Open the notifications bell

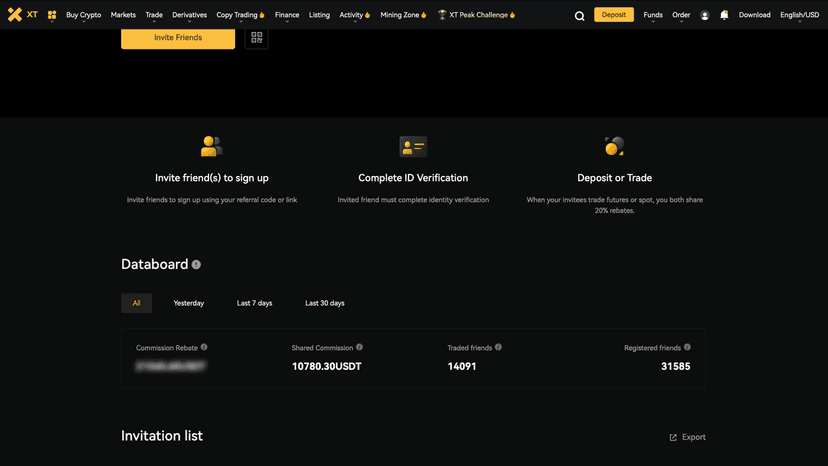coord(724,15)
